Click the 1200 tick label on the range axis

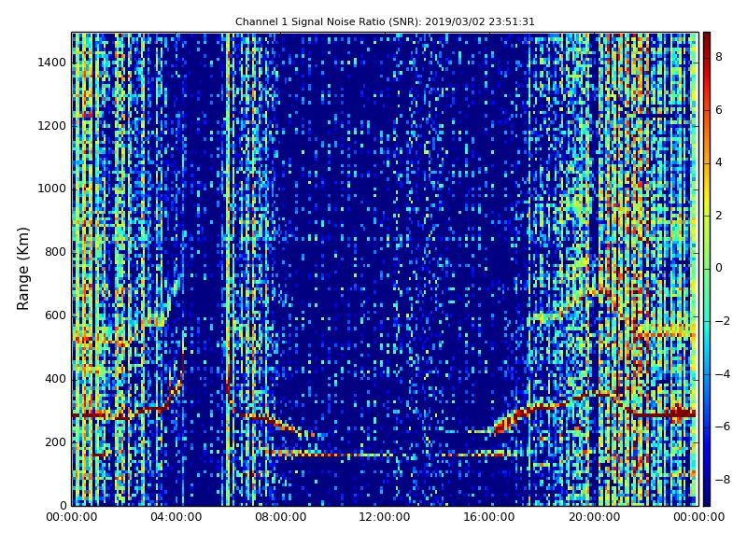click(52, 126)
